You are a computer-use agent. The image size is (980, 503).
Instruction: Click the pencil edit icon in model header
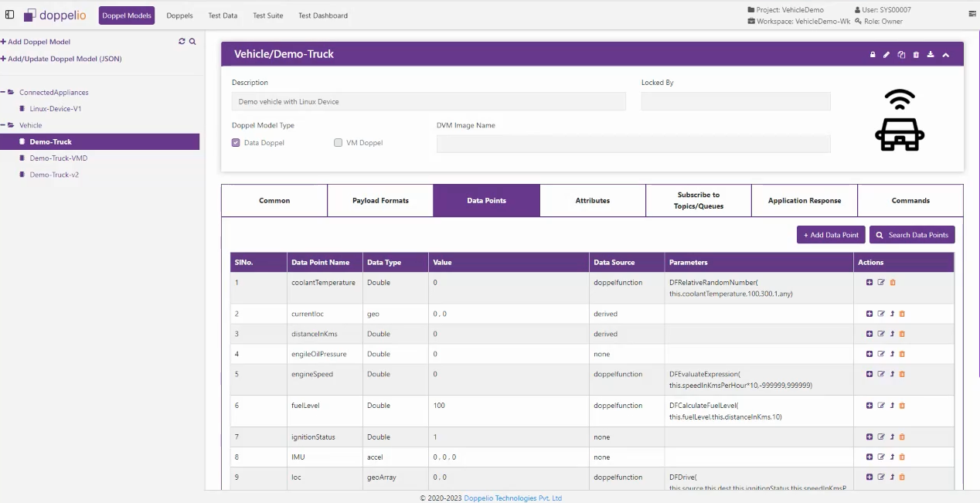coord(886,55)
